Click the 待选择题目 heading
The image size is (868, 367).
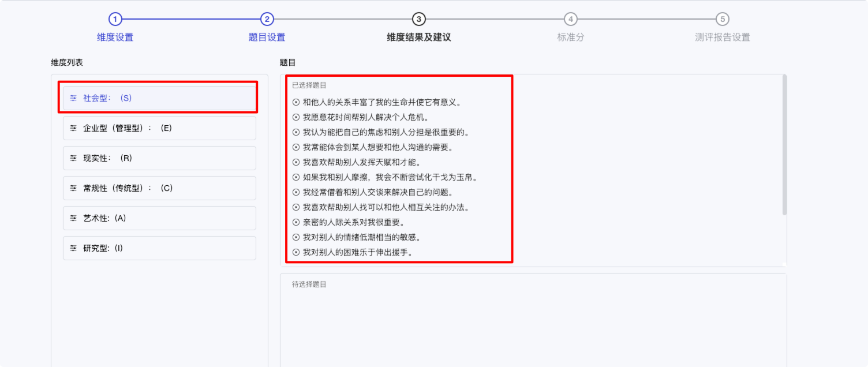[309, 284]
